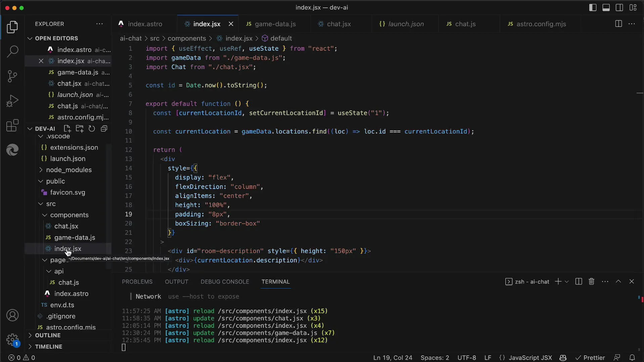The width and height of the screenshot is (644, 362).
Task: Collapse the DEV-AI folder section
Action: pos(45,129)
